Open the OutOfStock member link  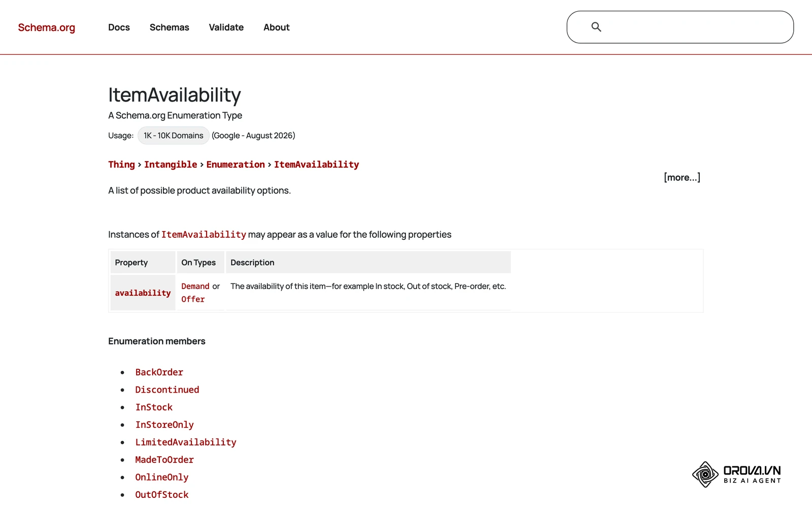(x=162, y=495)
